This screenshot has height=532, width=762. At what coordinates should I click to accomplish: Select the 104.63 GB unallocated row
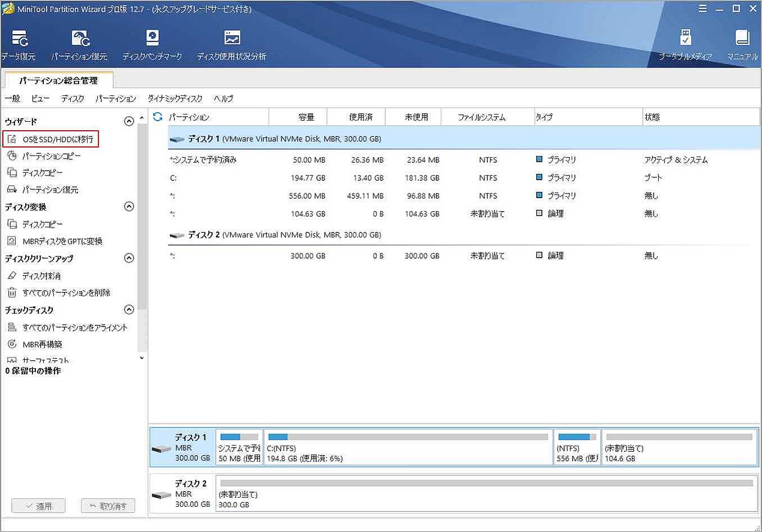click(x=464, y=214)
